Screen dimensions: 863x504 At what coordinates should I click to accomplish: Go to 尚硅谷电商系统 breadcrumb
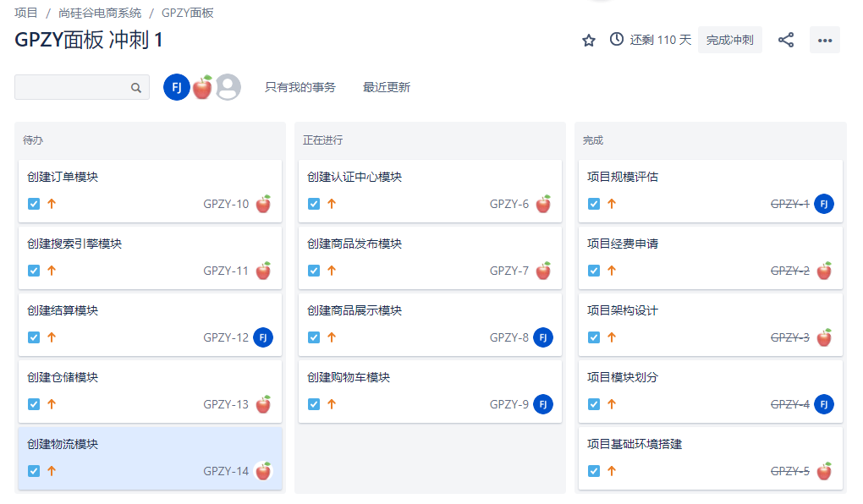click(x=100, y=13)
